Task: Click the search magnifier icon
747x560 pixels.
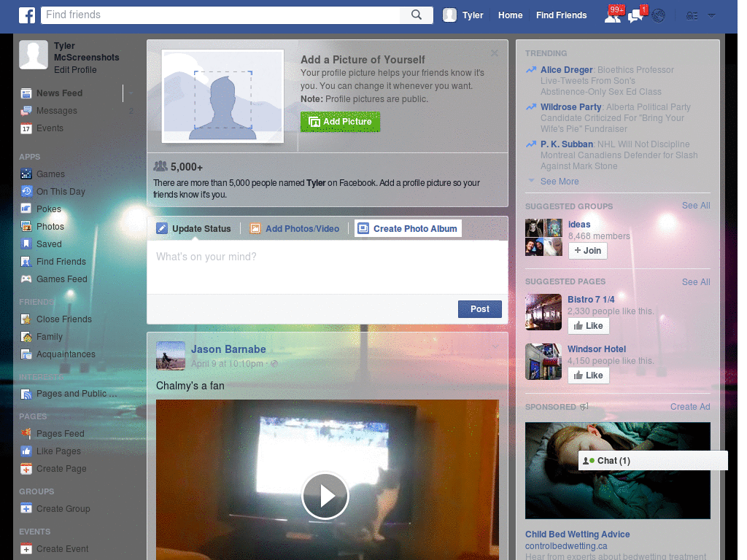Action: click(x=417, y=15)
